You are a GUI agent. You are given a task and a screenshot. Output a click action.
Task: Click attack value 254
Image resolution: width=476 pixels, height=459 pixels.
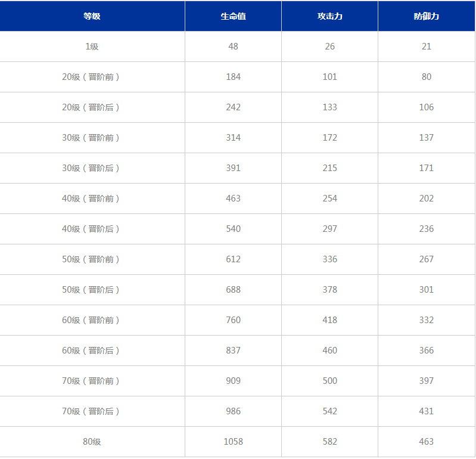(329, 199)
